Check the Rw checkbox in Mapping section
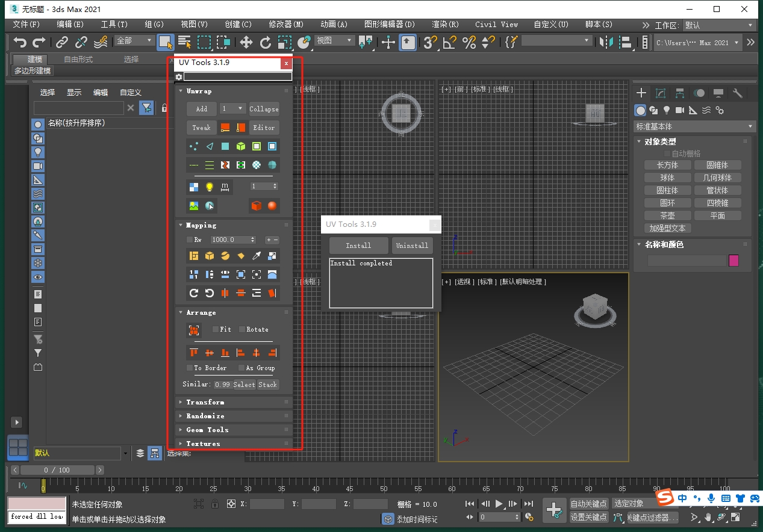This screenshot has height=532, width=763. [188, 239]
